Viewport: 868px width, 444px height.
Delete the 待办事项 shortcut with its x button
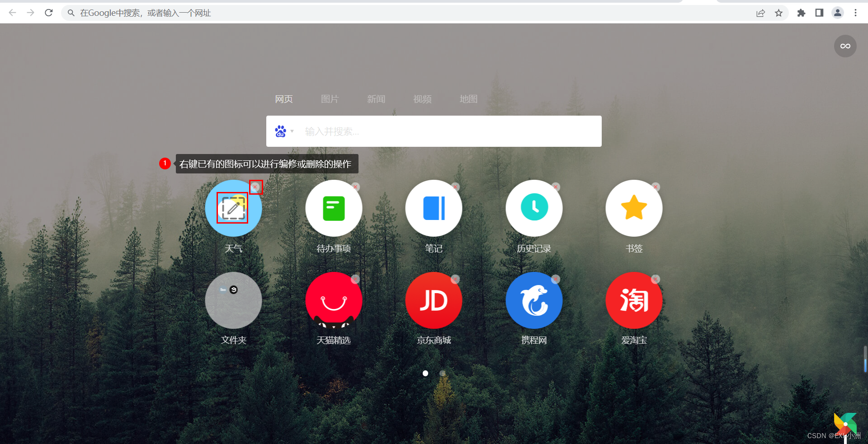click(x=355, y=187)
